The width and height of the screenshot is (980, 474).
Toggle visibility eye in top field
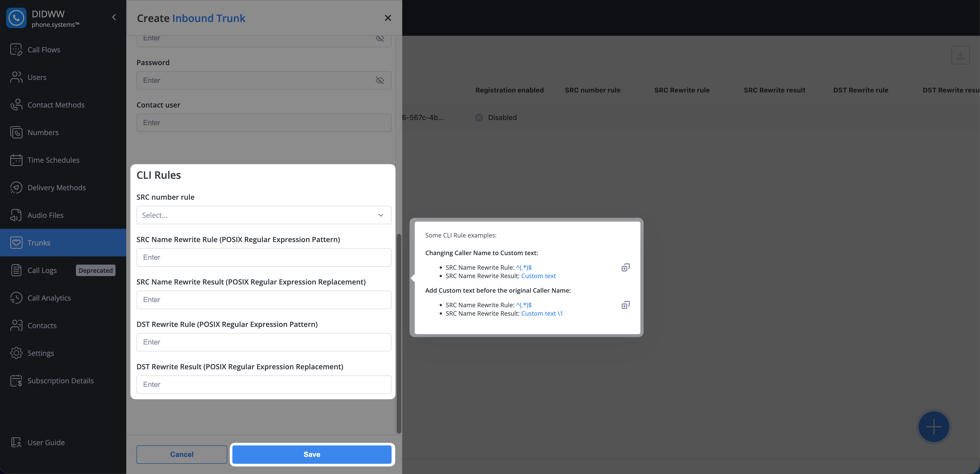tap(380, 38)
